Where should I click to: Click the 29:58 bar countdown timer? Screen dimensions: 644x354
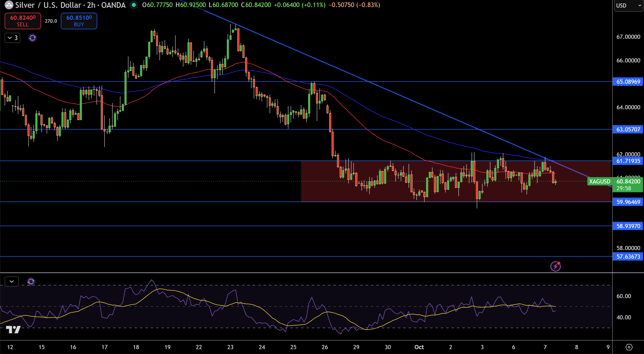coord(624,188)
